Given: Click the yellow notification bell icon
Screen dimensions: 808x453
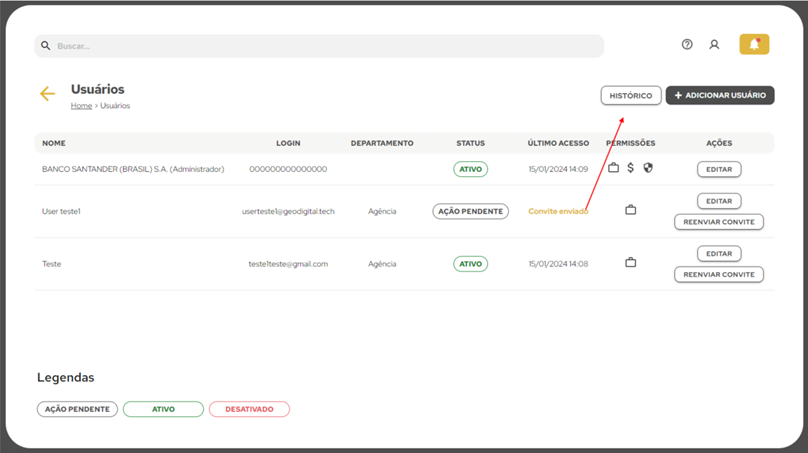Looking at the screenshot, I should coord(754,44).
